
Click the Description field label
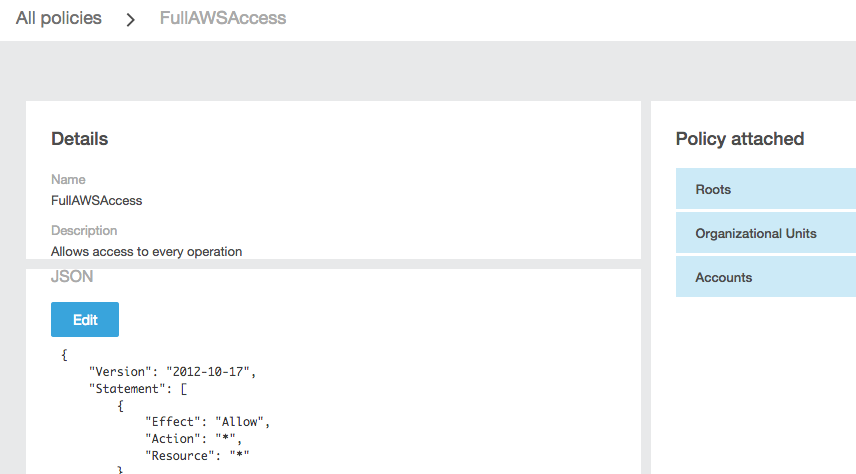[84, 231]
